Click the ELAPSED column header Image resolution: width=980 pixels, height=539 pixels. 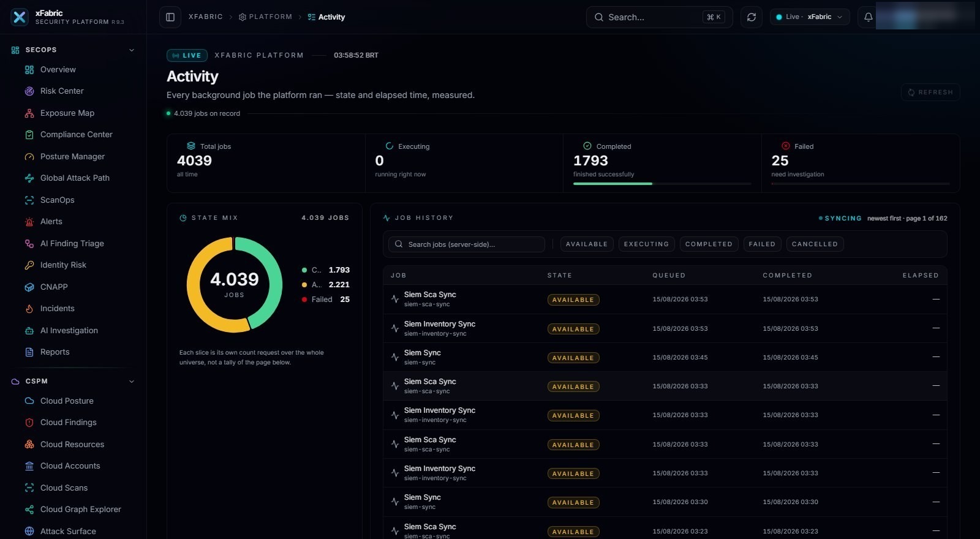921,276
